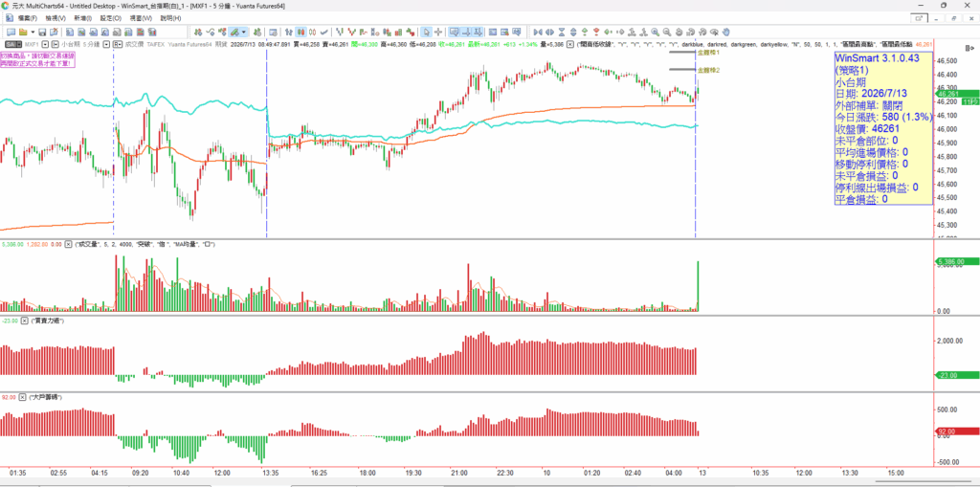Click the zoom out magnifier icon

[x=667, y=32]
